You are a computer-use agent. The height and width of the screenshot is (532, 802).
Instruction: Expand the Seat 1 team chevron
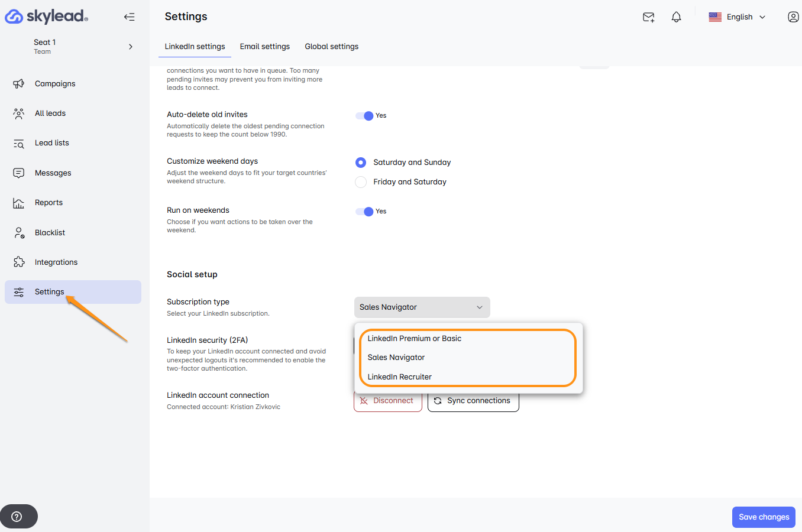[x=131, y=47]
